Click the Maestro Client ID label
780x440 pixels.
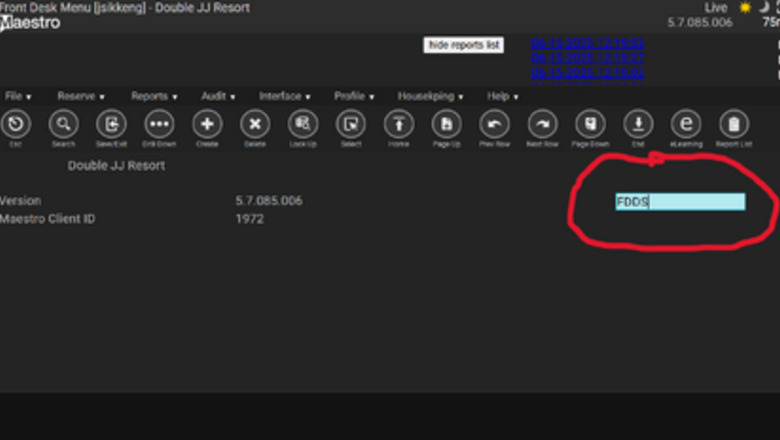(x=47, y=219)
